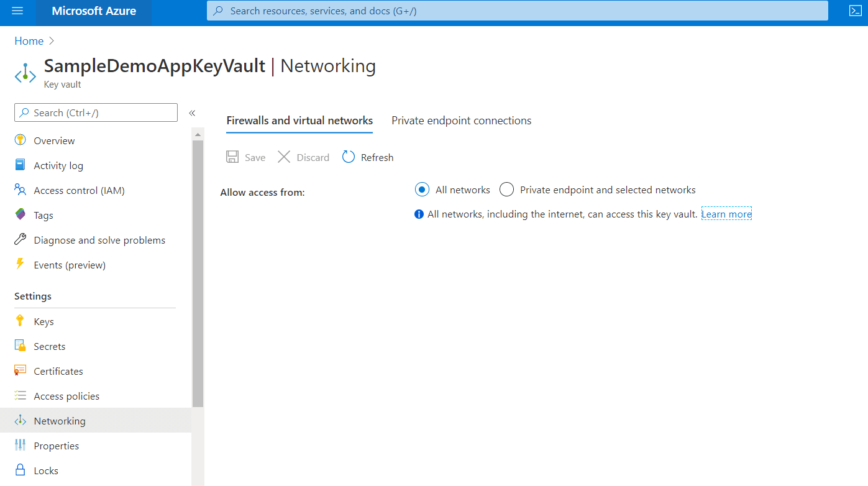Click the Overview icon in sidebar
This screenshot has width=868, height=486.
point(21,140)
